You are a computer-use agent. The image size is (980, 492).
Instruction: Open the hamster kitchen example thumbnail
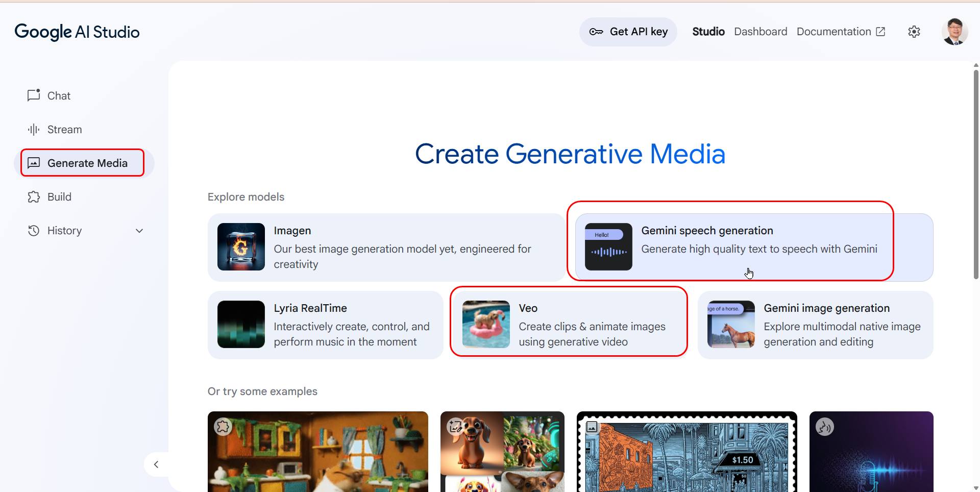318,452
